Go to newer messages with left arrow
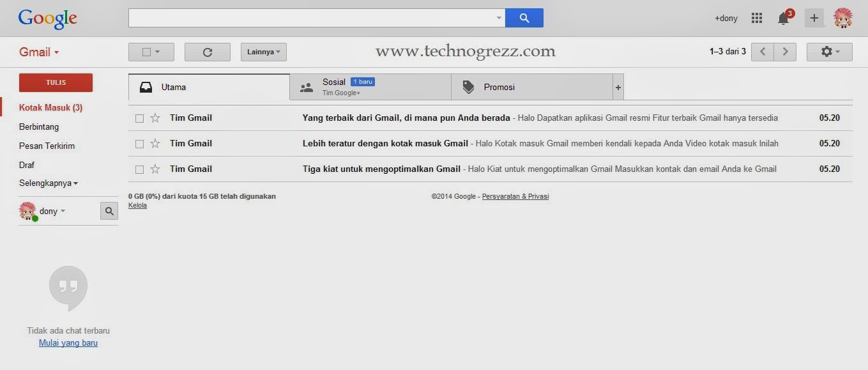 (x=763, y=52)
